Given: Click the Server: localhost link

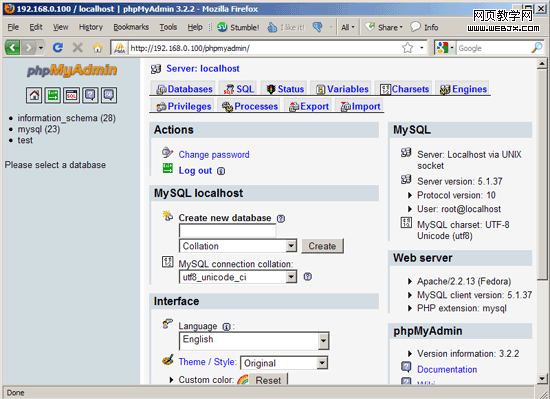Looking at the screenshot, I should [203, 69].
